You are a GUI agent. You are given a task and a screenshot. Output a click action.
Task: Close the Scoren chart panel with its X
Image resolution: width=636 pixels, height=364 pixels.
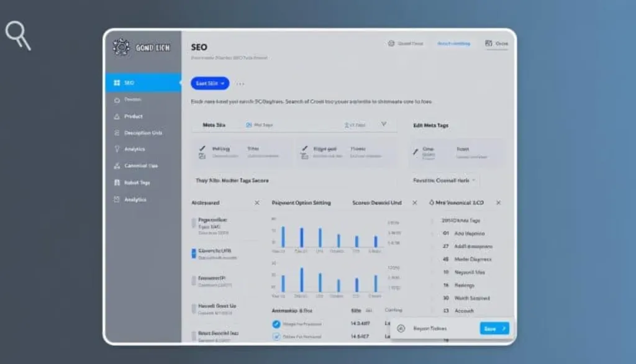click(414, 202)
